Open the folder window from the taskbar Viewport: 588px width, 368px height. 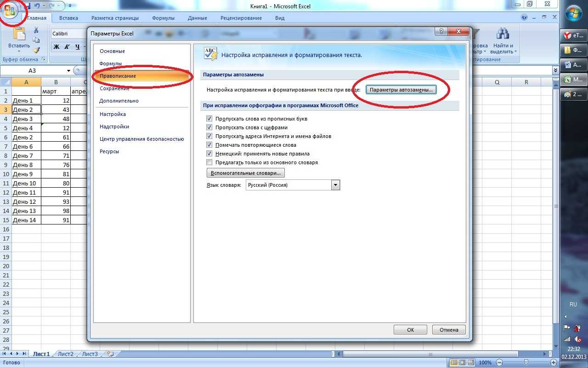click(x=573, y=50)
